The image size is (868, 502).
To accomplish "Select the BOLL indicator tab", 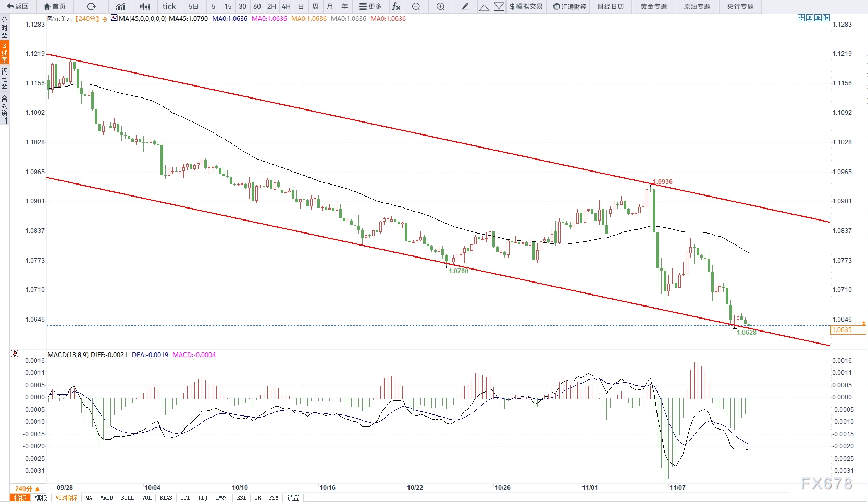I will pos(127,498).
